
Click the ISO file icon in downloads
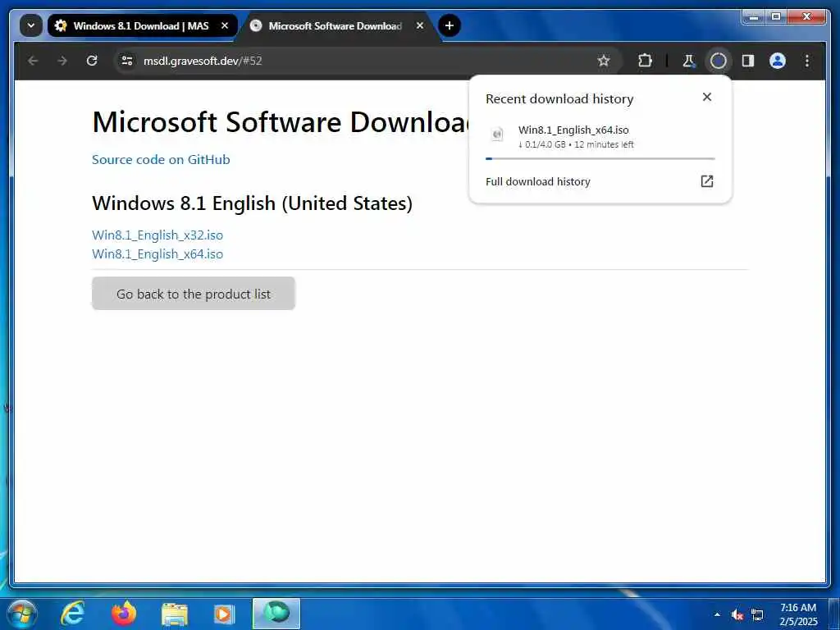tap(498, 134)
